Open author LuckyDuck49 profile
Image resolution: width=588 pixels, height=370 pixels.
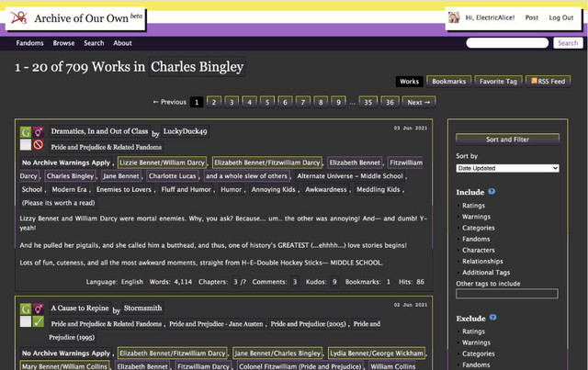pyautogui.click(x=185, y=131)
